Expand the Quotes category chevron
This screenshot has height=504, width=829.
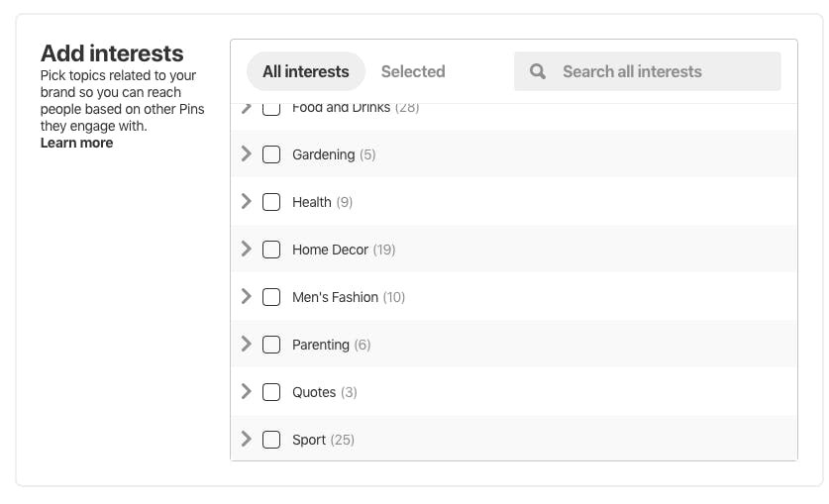[246, 391]
